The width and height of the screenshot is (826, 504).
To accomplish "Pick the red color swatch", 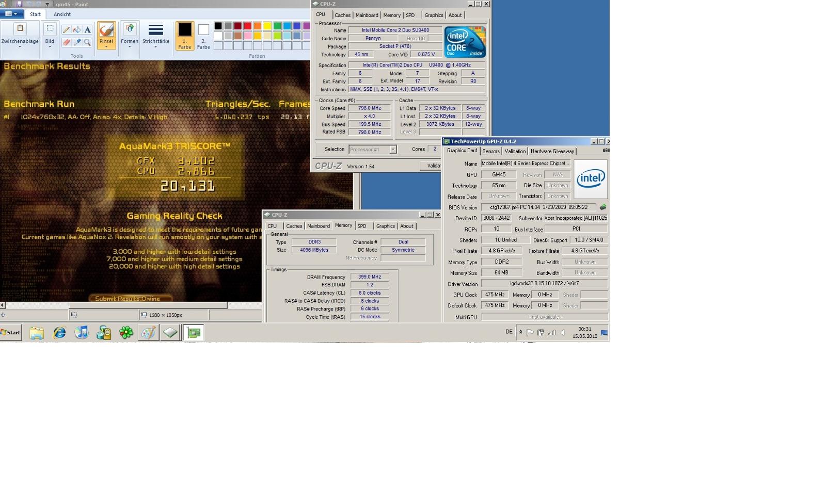I will click(x=248, y=26).
